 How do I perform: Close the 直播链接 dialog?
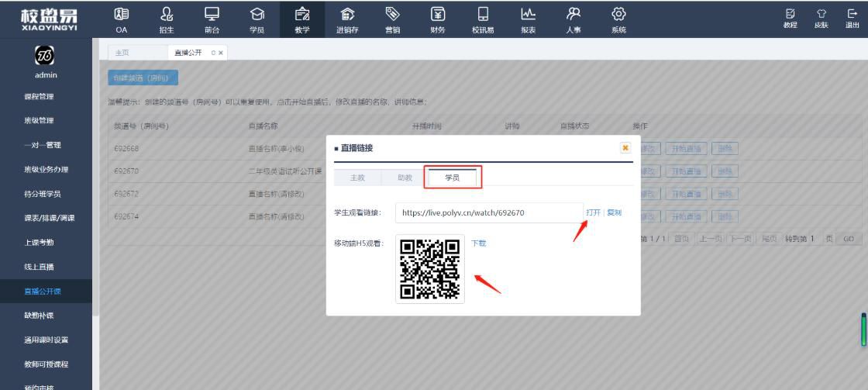coord(625,147)
